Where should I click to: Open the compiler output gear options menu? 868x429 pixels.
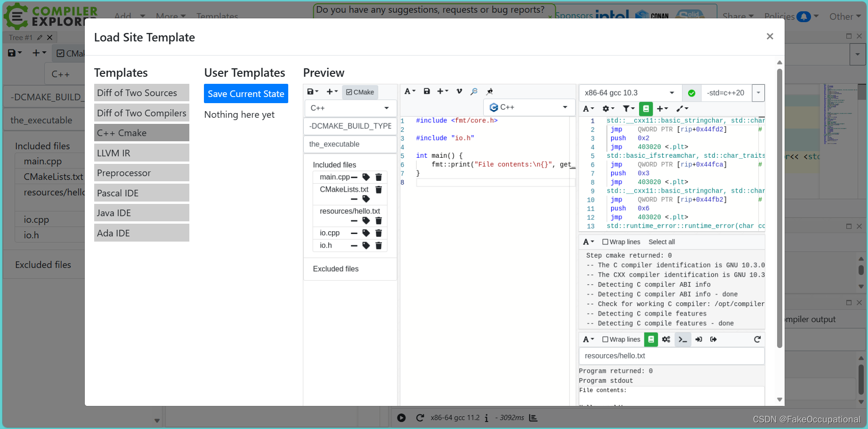click(x=608, y=109)
